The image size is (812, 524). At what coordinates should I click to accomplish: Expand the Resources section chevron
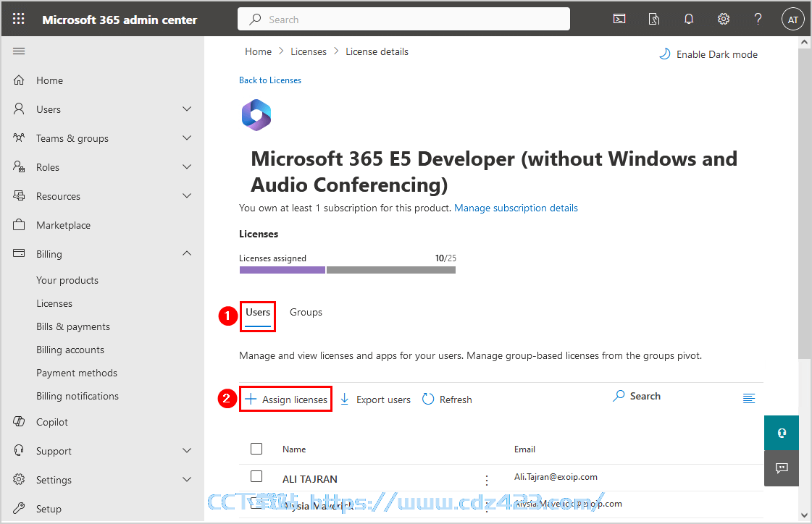[187, 196]
